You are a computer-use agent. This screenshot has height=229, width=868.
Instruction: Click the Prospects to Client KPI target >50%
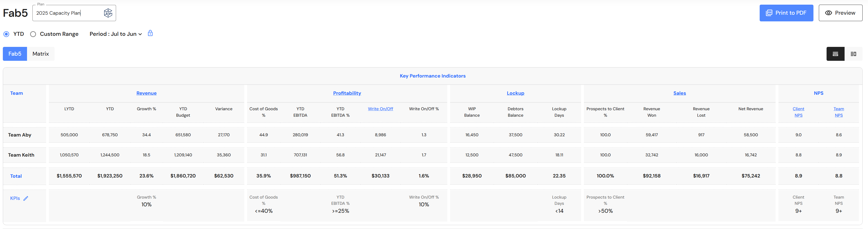pyautogui.click(x=605, y=211)
